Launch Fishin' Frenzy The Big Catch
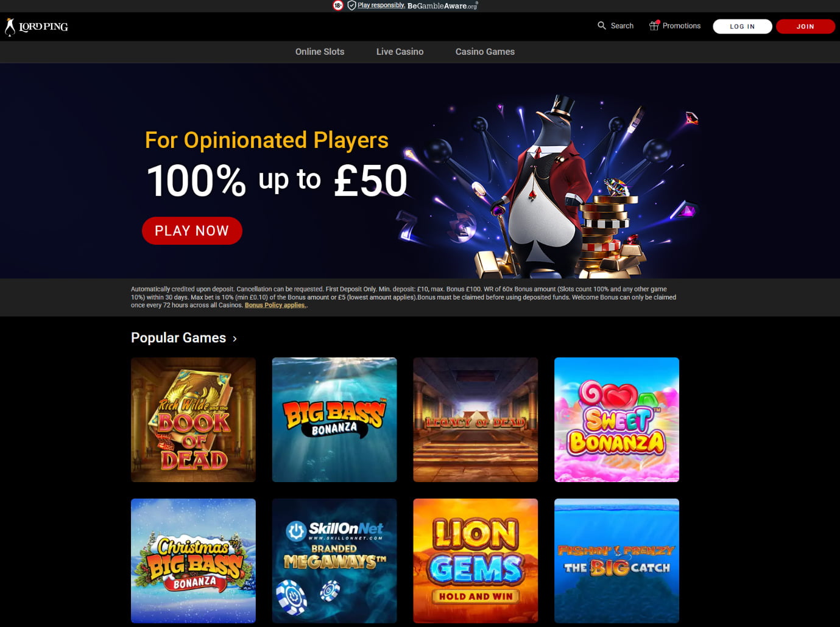The width and height of the screenshot is (840, 627). tap(616, 561)
